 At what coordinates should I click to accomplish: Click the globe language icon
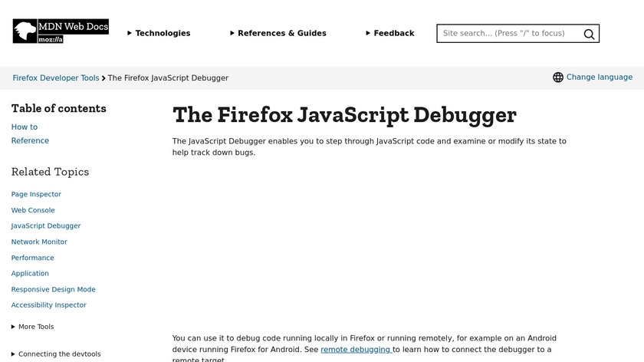pyautogui.click(x=558, y=77)
